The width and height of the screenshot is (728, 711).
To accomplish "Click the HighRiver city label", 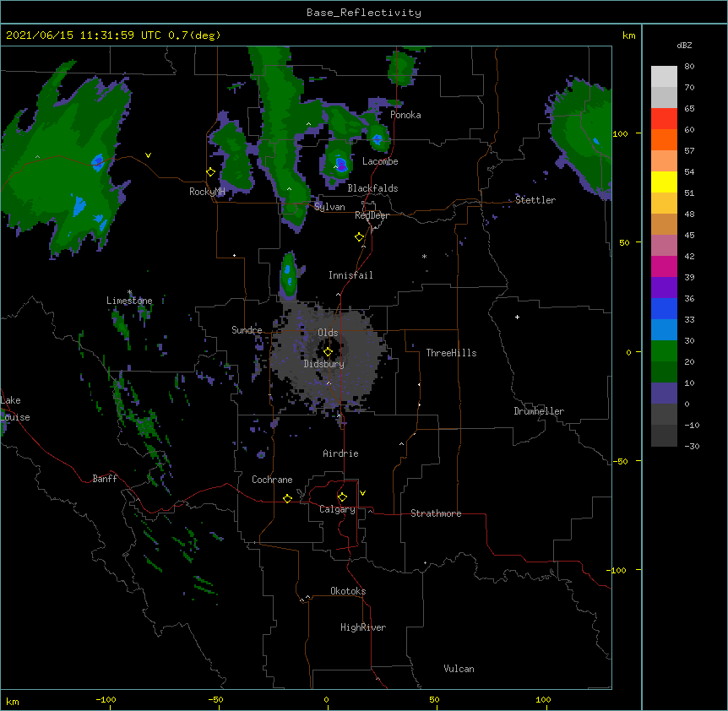I will (363, 627).
